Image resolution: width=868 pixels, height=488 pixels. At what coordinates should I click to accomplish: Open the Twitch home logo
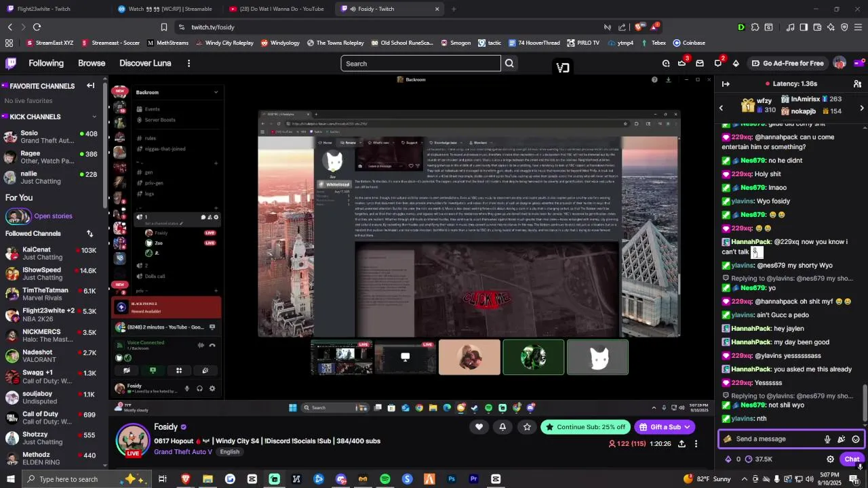11,63
